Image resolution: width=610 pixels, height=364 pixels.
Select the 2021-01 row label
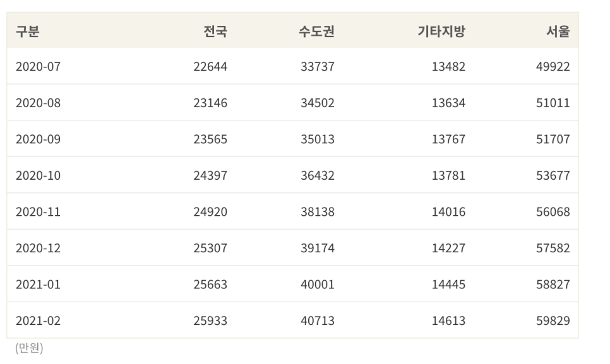(x=38, y=285)
